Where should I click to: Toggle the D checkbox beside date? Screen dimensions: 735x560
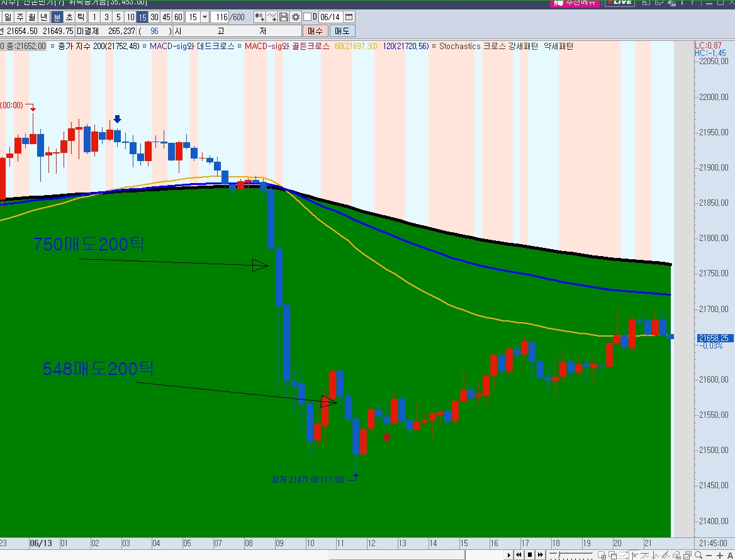(308, 18)
